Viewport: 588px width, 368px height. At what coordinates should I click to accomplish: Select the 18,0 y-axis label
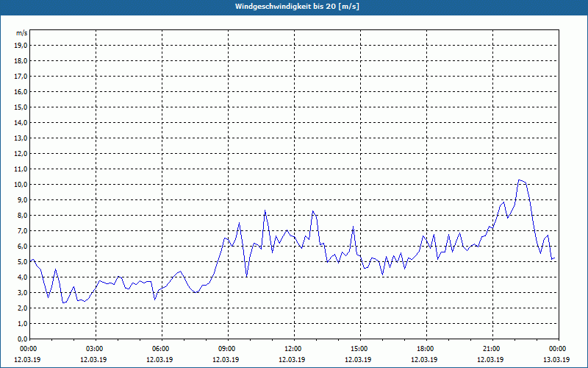pos(21,61)
